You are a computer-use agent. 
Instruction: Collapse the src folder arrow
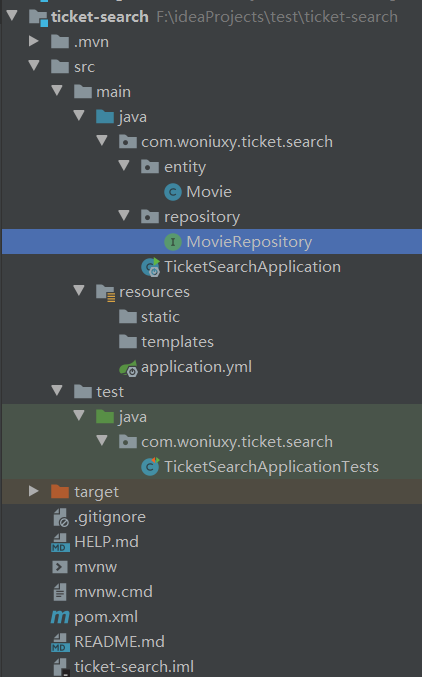coord(34,66)
